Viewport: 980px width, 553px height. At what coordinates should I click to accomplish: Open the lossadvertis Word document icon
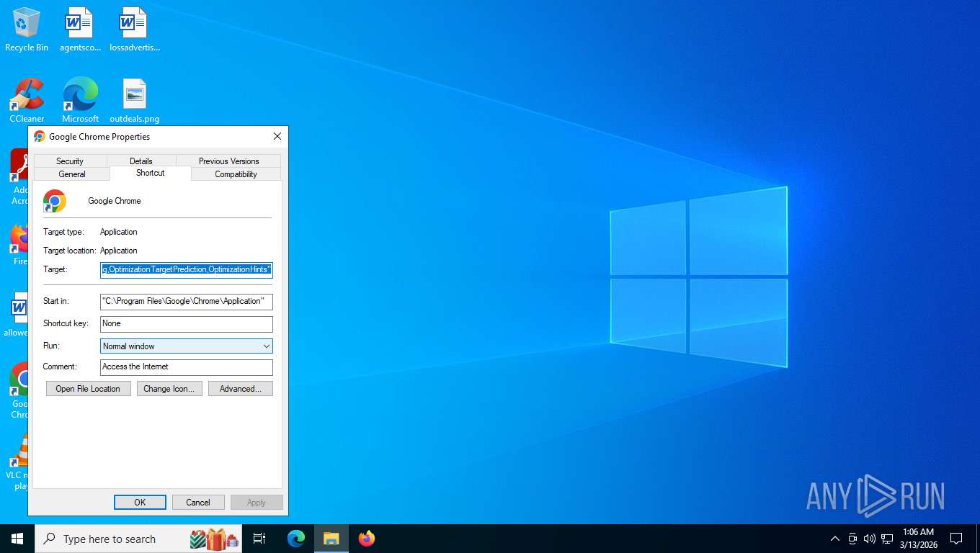tap(134, 29)
